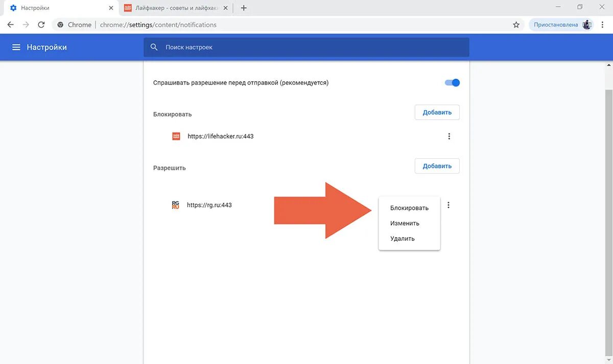
Task: Click the rg.ru site favicon
Action: [176, 205]
